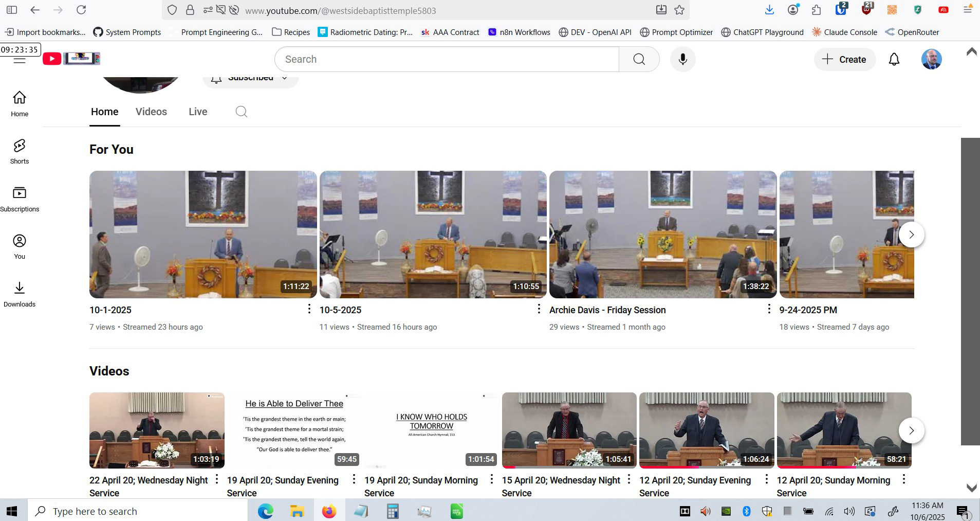Open notifications via the bell icon

click(893, 59)
